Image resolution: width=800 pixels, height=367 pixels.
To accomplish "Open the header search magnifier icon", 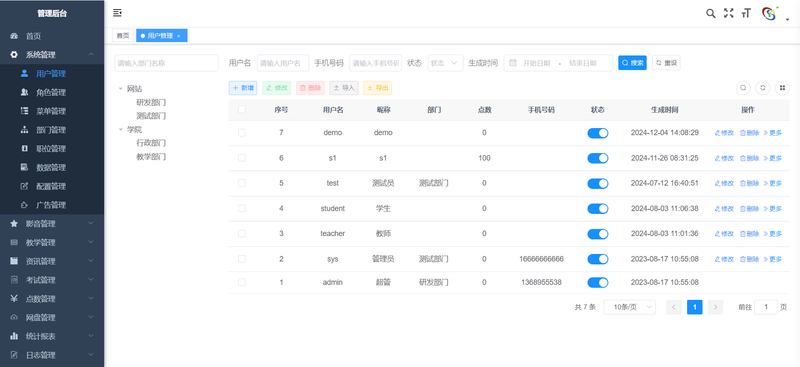I will click(710, 13).
